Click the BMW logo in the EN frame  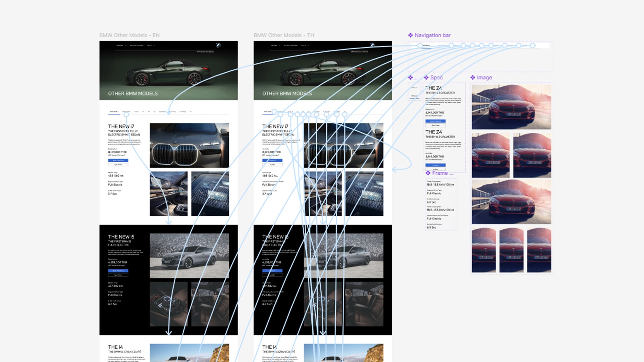[x=218, y=45]
